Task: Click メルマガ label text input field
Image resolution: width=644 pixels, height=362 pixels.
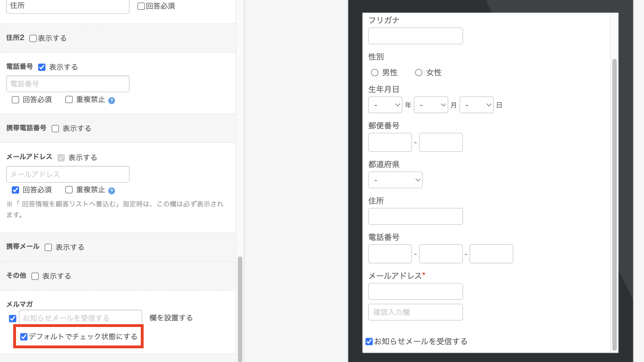Action: tap(81, 318)
